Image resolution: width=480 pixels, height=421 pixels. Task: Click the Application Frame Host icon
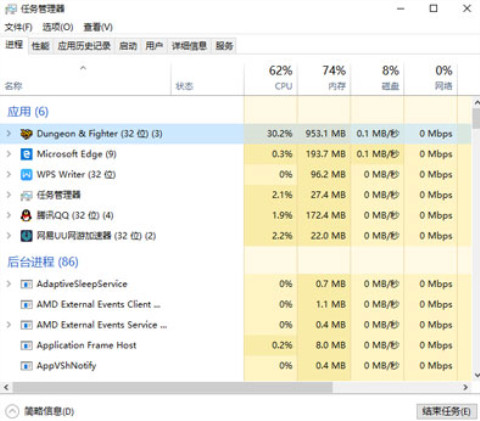[x=26, y=345]
